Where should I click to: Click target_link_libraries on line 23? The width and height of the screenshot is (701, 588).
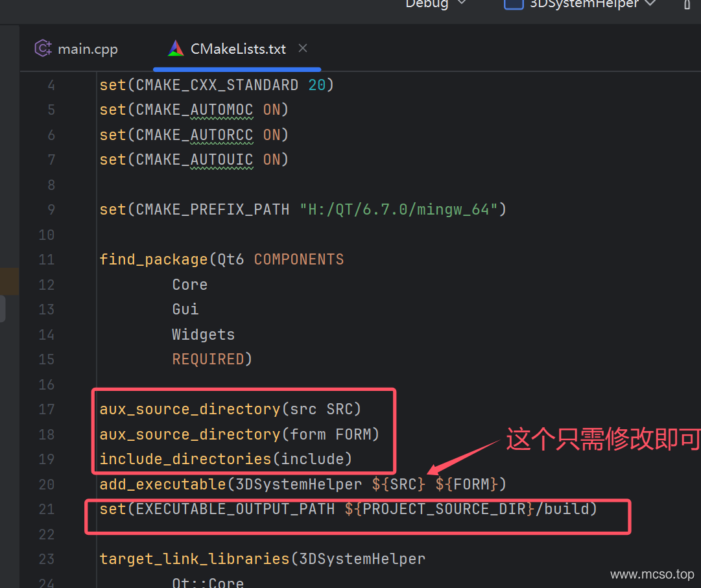[x=195, y=559]
